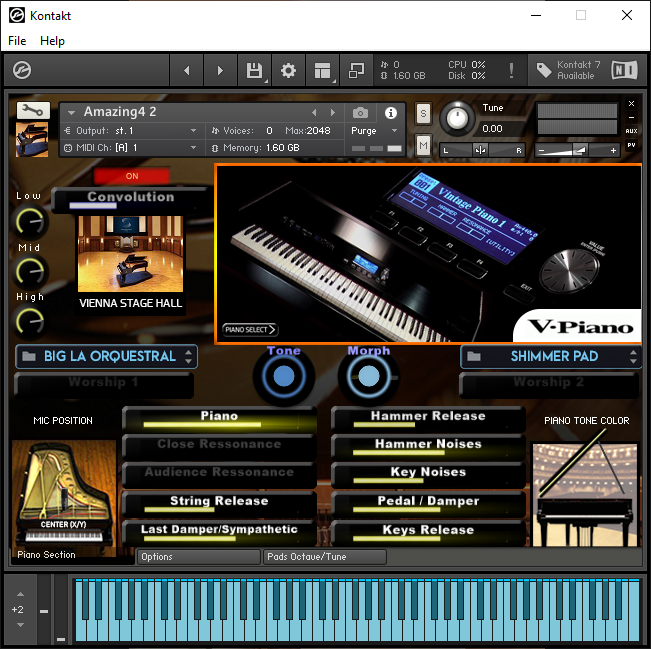This screenshot has height=649, width=651.
Task: Click keyboard octave down arrow
Action: pos(20,625)
